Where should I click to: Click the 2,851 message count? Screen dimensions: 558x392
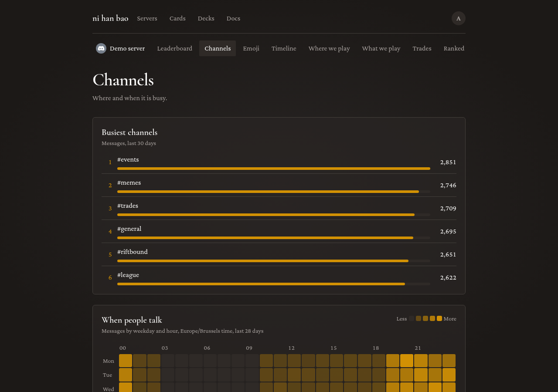tap(448, 162)
